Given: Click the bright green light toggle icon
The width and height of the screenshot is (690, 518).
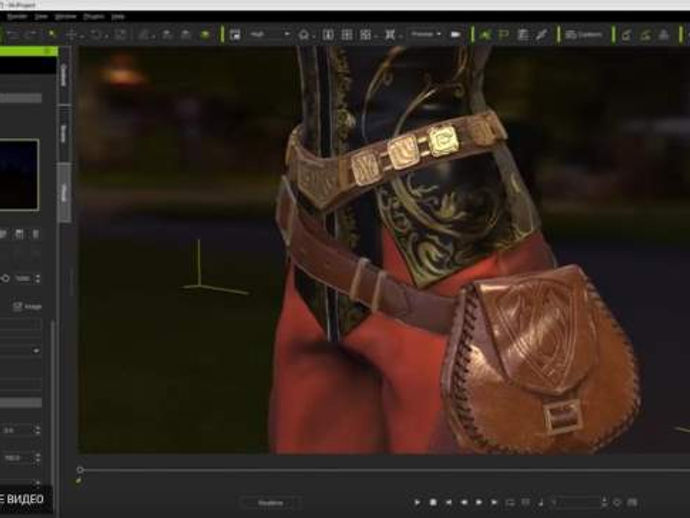Looking at the screenshot, I should click(x=205, y=35).
